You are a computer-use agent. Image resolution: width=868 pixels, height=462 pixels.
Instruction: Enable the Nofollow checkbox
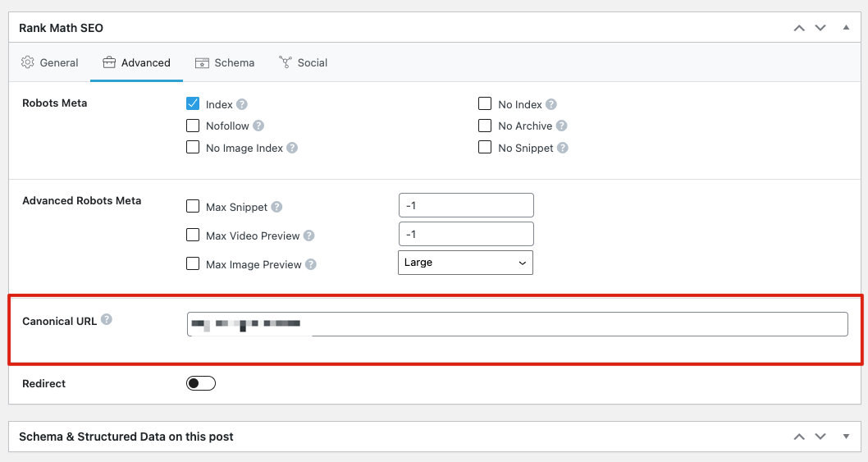(x=193, y=126)
